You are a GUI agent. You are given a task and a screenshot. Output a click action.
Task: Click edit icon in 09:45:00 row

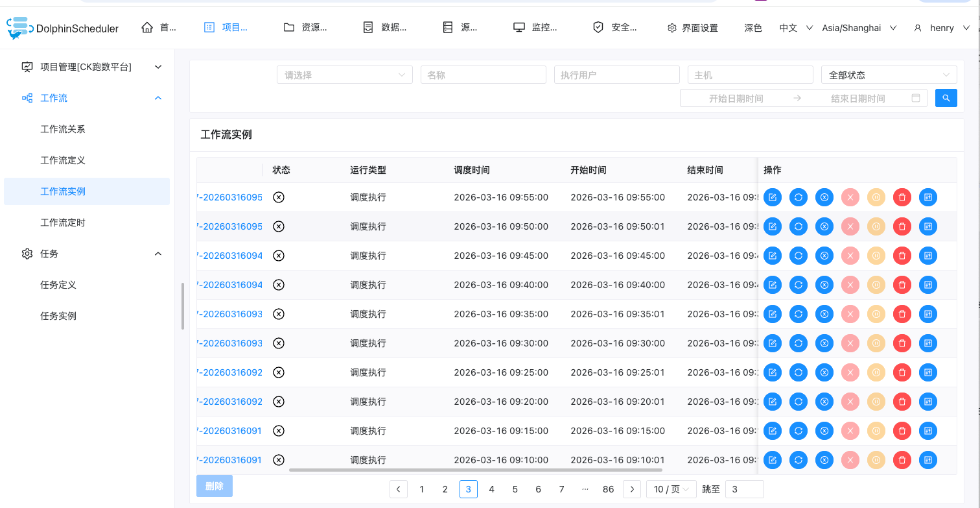(x=773, y=256)
